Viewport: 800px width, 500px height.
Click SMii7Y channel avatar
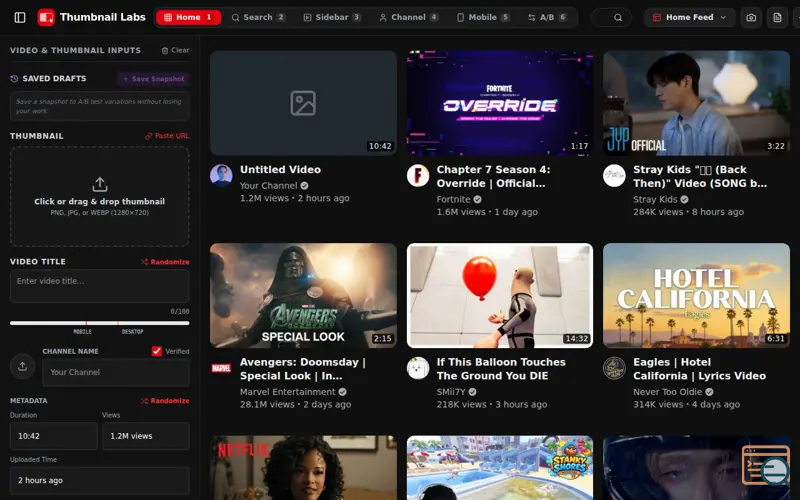(x=418, y=368)
